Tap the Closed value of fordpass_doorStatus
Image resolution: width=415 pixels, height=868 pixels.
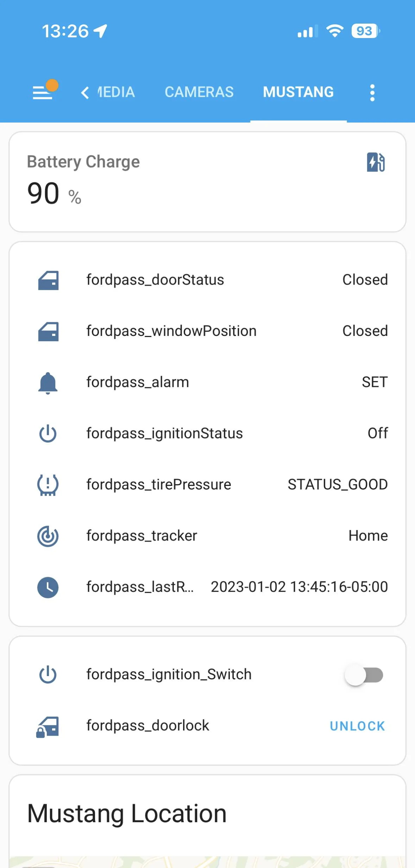pyautogui.click(x=365, y=280)
